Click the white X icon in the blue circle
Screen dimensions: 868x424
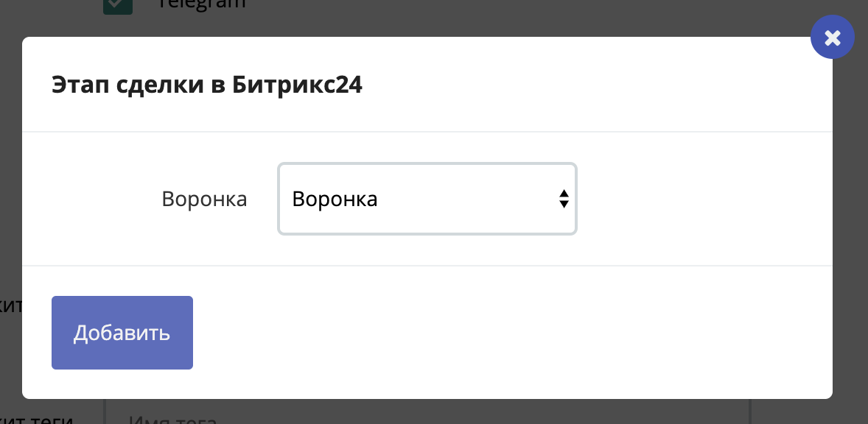point(832,38)
